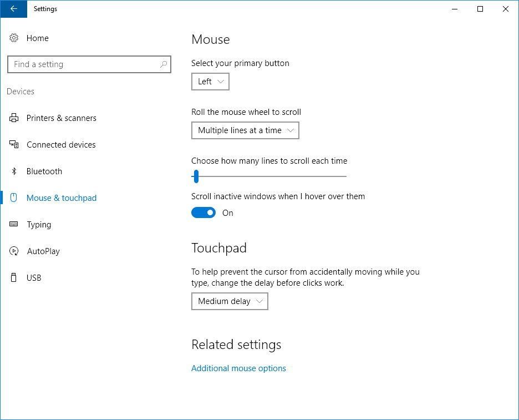The height and width of the screenshot is (420, 519).
Task: Click the Settings label in the title bar
Action: coord(45,9)
